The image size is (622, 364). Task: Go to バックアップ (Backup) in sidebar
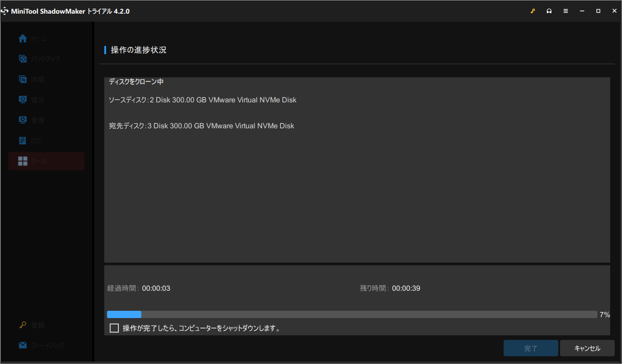point(46,59)
